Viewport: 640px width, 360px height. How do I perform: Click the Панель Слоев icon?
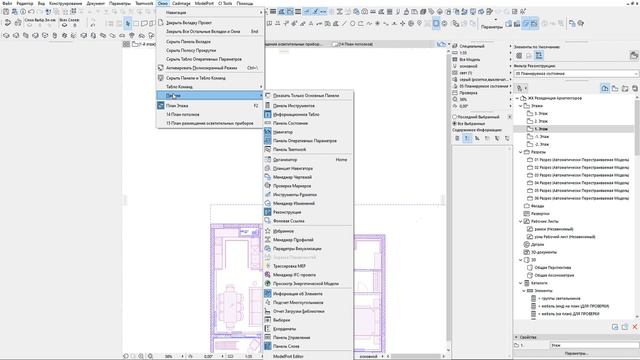pyautogui.click(x=268, y=346)
